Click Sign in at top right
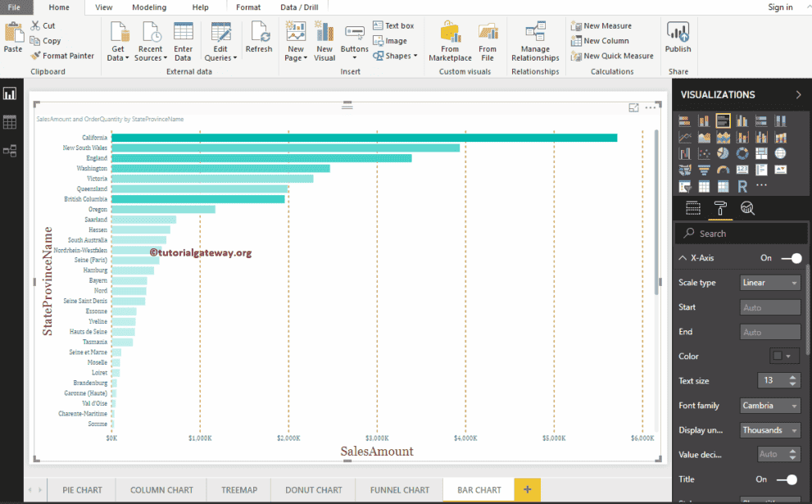The image size is (812, 504). click(780, 7)
